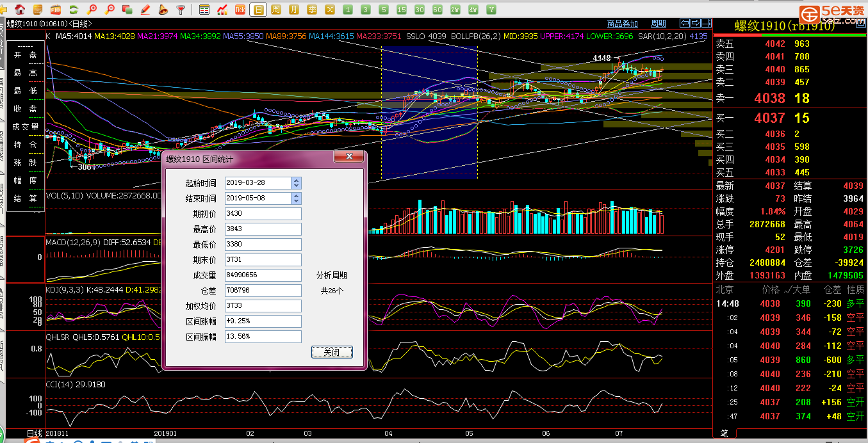Image resolution: width=868 pixels, height=443 pixels.
Task: Click the 收盘 row in data box
Action: (26, 109)
